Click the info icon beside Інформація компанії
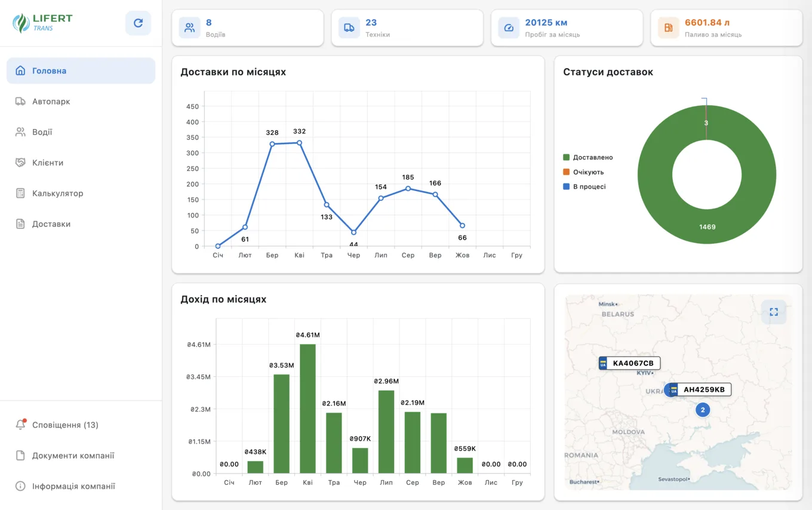The height and width of the screenshot is (510, 812). (20, 486)
